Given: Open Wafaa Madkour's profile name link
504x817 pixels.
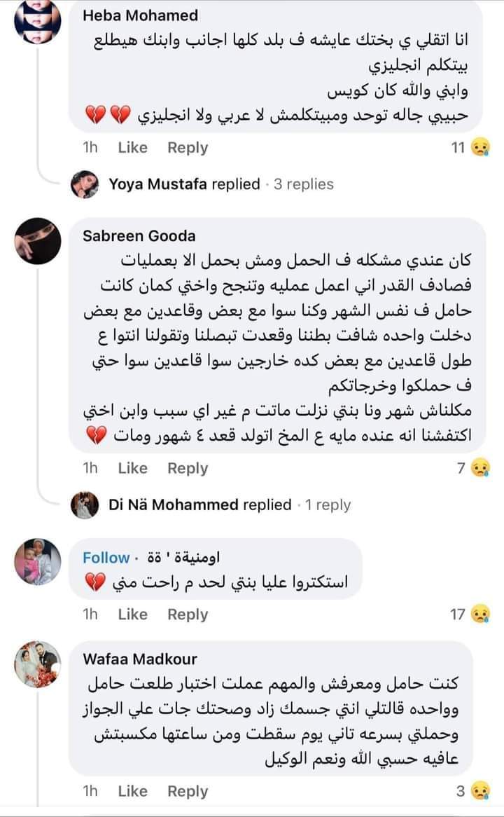Looking at the screenshot, I should pos(140,659).
